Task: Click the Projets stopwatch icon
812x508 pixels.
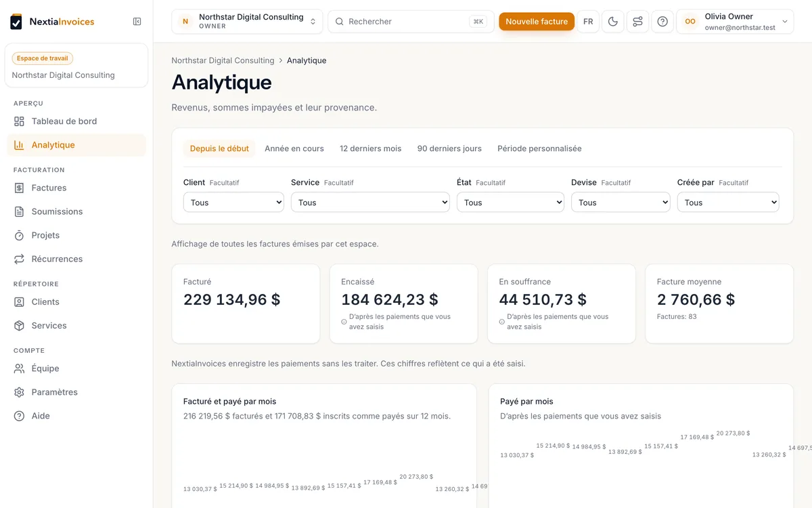Action: 19,235
